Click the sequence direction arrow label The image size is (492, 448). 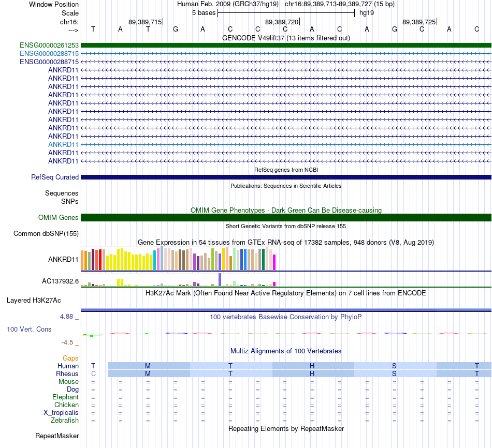coord(73,30)
